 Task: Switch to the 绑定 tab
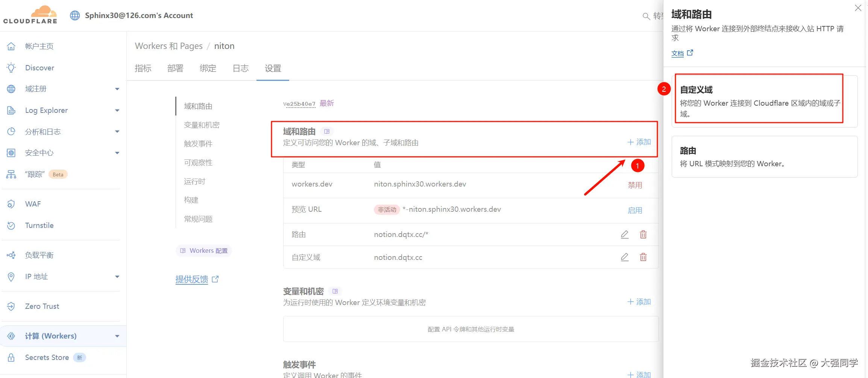click(x=208, y=68)
